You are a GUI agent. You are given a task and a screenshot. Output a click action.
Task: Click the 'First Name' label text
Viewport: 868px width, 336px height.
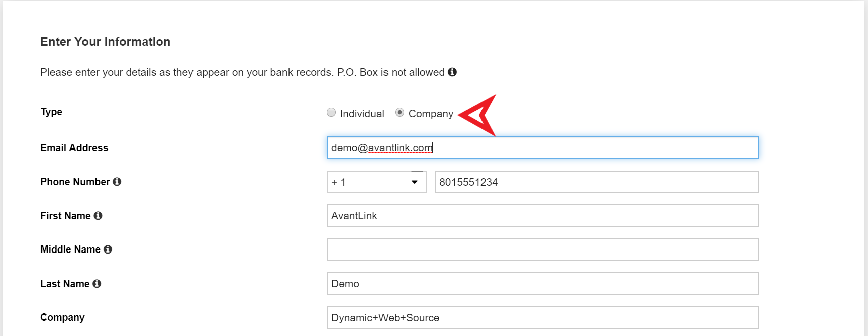coord(65,216)
